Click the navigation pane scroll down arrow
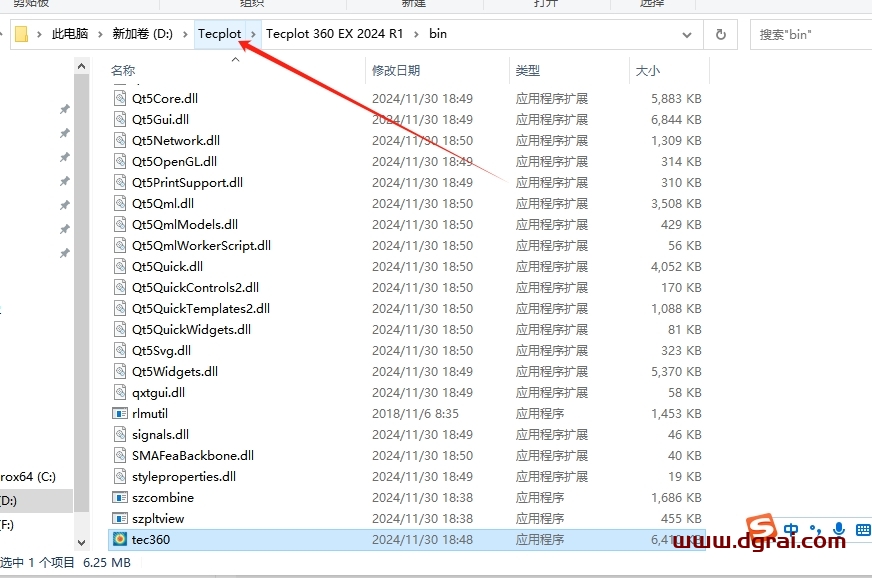Image resolution: width=872 pixels, height=578 pixels. point(82,542)
